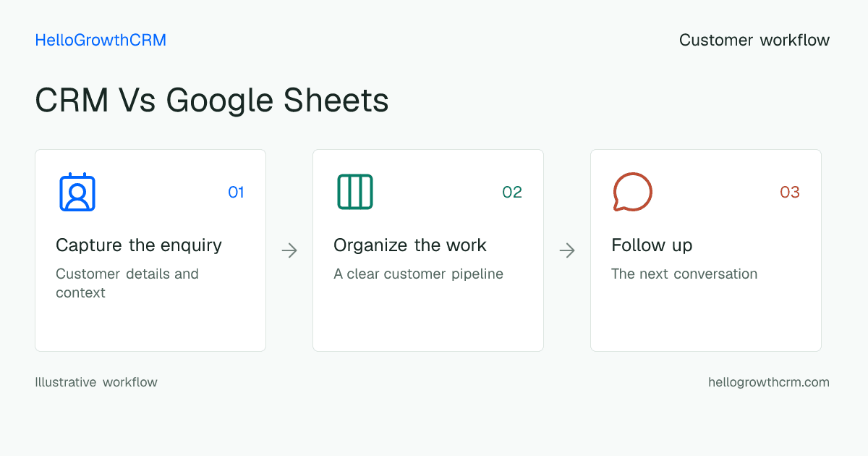Open the HelloGrowthCRM brand link

click(101, 40)
